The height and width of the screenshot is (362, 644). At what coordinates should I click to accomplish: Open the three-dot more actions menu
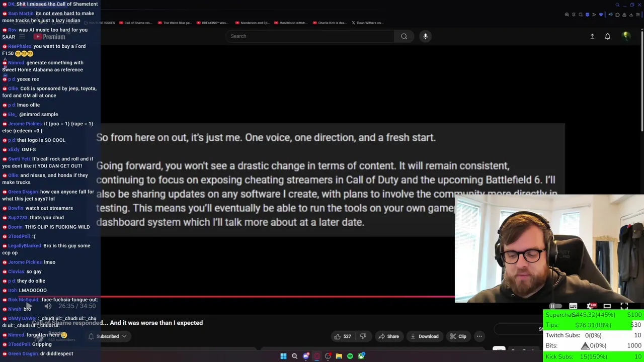tap(479, 336)
